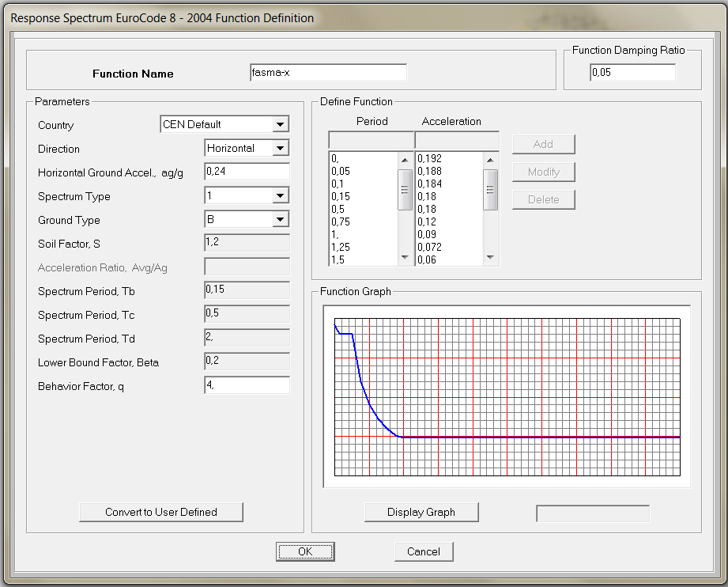Select period value 0,05 in list
The width and height of the screenshot is (728, 587).
[341, 172]
